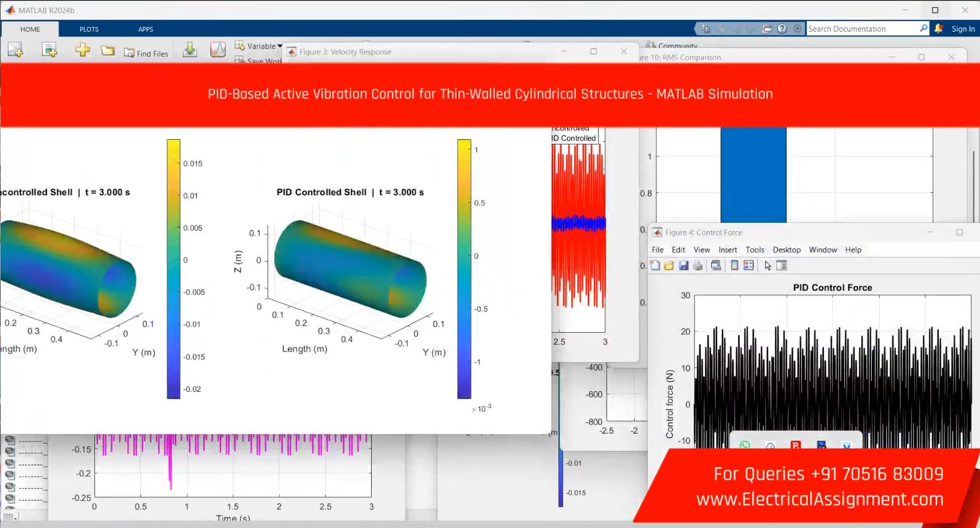Click the Open folder icon in toolstrip

coord(108,51)
